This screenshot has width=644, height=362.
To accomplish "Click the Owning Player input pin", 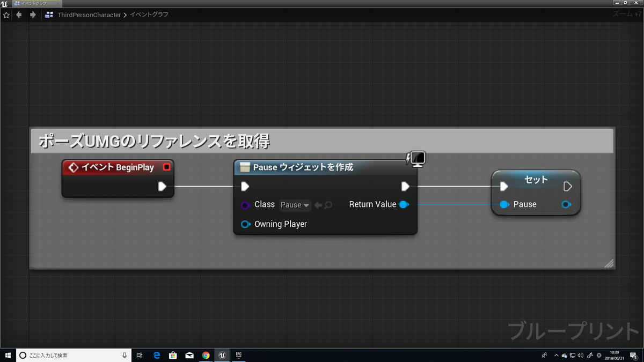I will 245,224.
